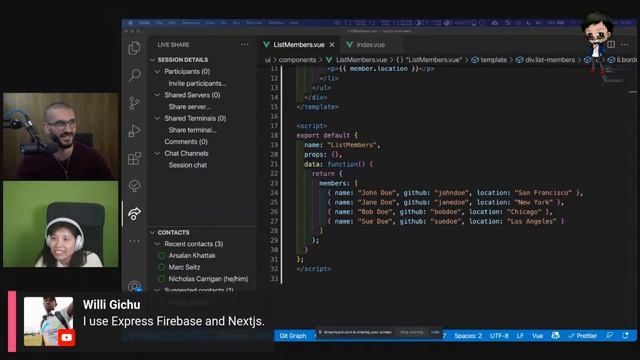Open the Help menu in menu bar
Screen dimensions: 640x360
click(x=293, y=23)
